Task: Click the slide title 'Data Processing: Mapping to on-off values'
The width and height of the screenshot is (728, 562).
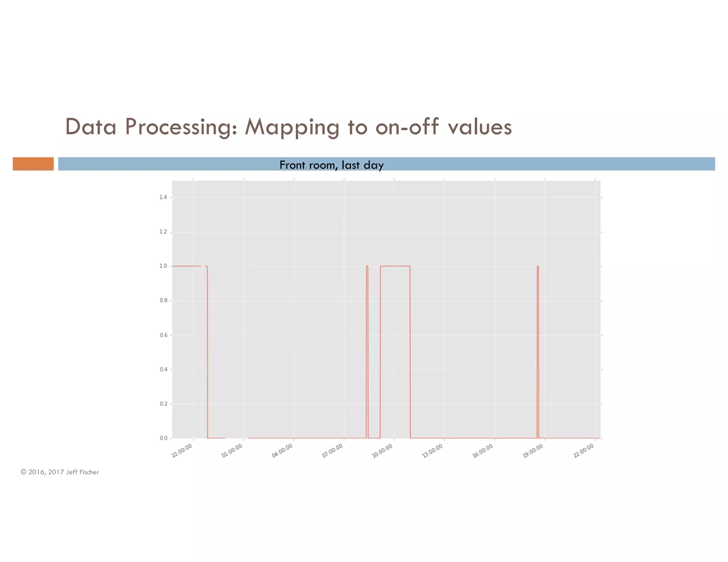Action: pyautogui.click(x=288, y=127)
